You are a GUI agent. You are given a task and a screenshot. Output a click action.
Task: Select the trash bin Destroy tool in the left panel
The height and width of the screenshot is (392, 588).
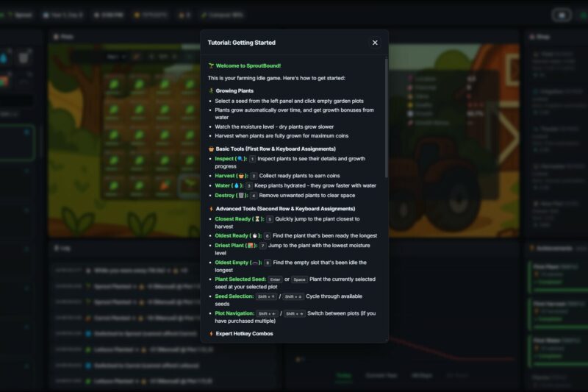click(24, 58)
